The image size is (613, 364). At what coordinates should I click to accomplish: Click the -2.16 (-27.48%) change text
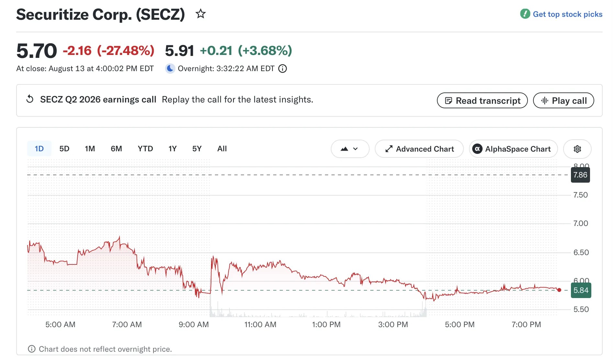108,51
